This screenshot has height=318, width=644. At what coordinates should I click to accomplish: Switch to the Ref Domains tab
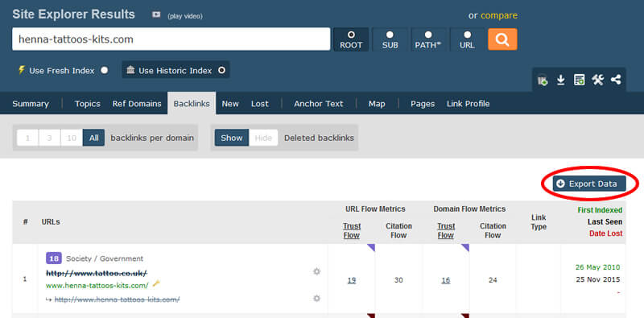click(137, 104)
